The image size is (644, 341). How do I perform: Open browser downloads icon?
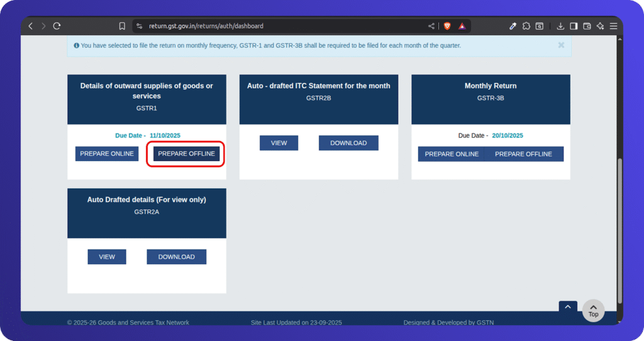point(560,26)
